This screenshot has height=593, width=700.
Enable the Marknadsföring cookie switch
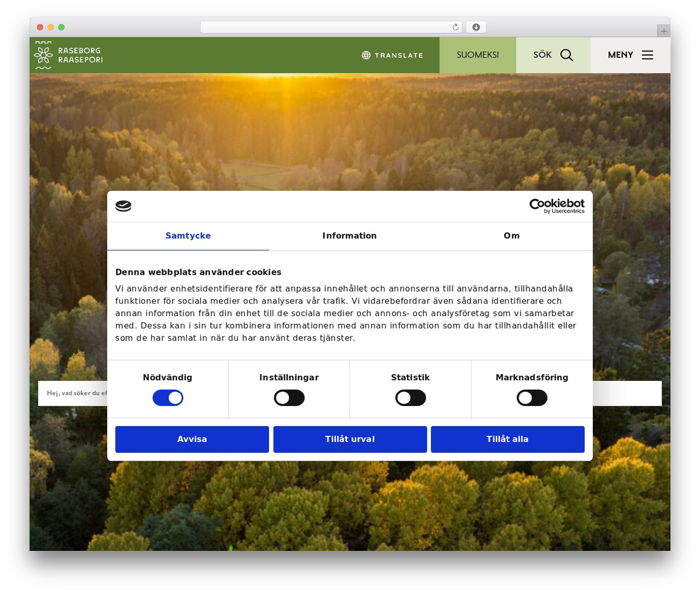[x=532, y=398]
